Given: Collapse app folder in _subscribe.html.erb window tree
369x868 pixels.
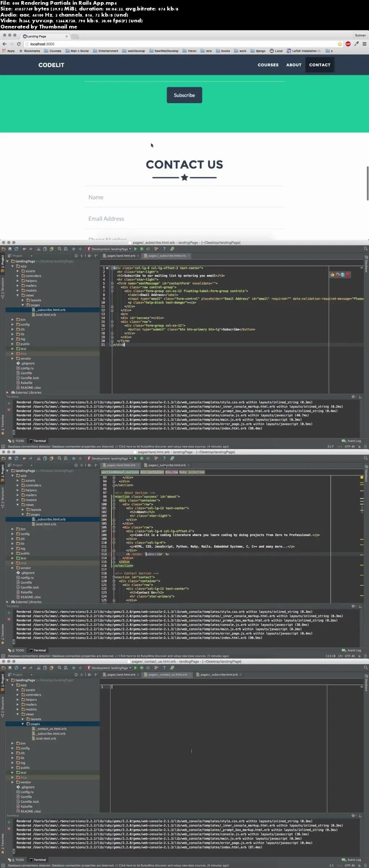Looking at the screenshot, I should (13, 266).
